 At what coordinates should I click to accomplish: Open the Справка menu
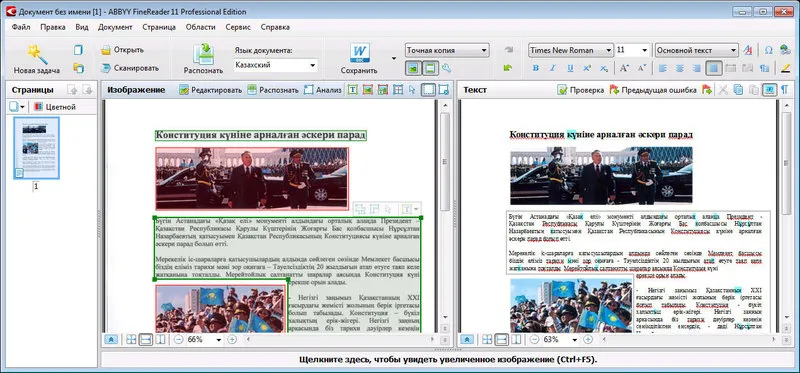coord(275,27)
